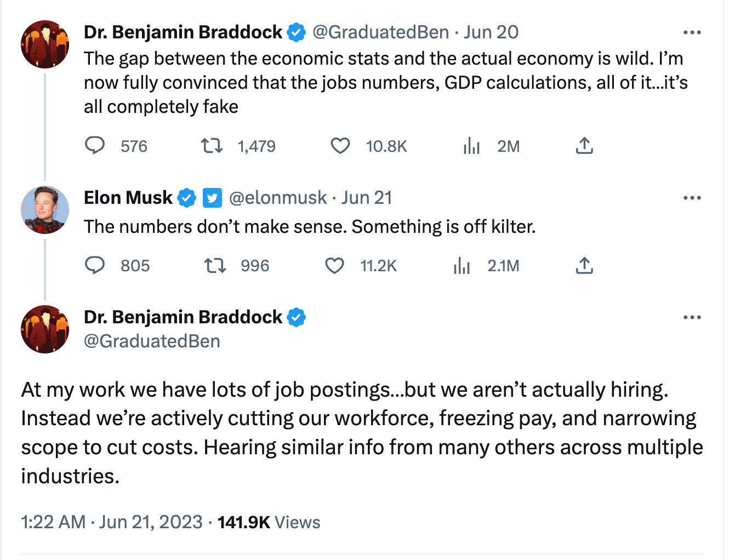Retweet Elon Musk's off kilter tweet
729x560 pixels.
215,266
